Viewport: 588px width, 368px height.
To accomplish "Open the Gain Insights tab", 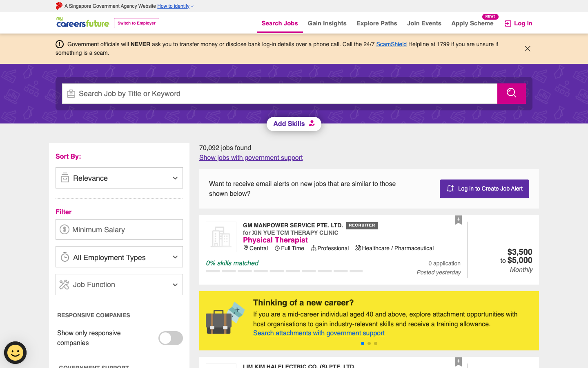I will click(327, 23).
